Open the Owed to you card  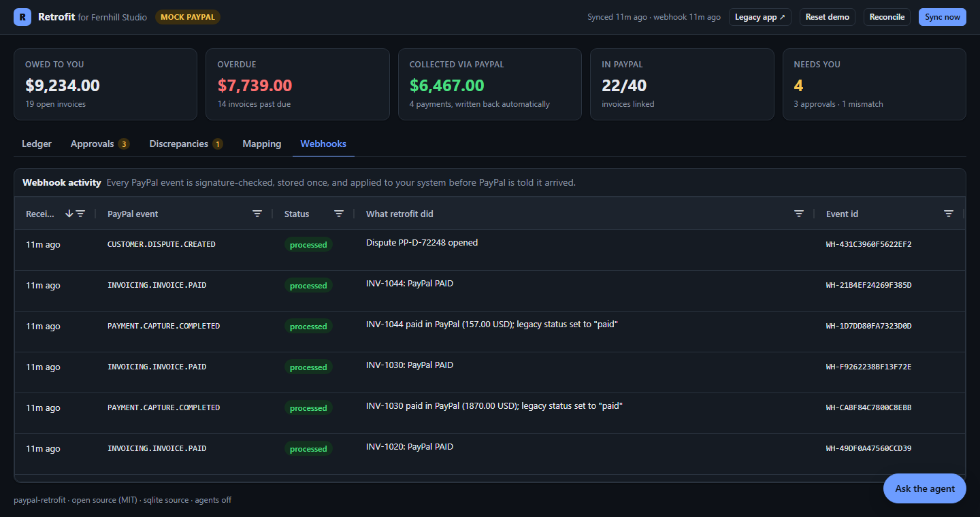tap(105, 84)
